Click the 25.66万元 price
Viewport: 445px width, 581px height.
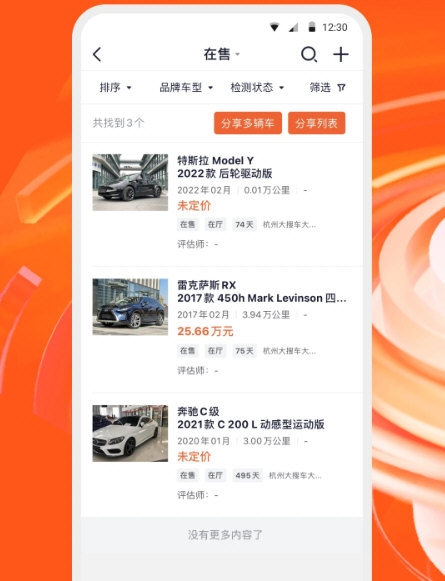coord(205,331)
